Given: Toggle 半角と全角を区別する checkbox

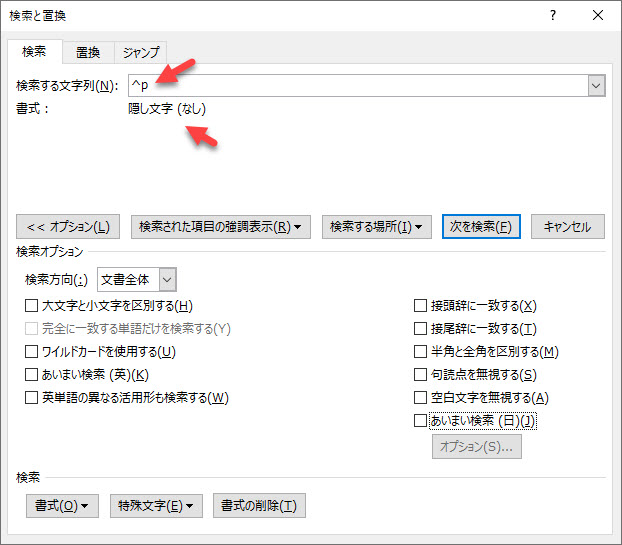Looking at the screenshot, I should [420, 352].
